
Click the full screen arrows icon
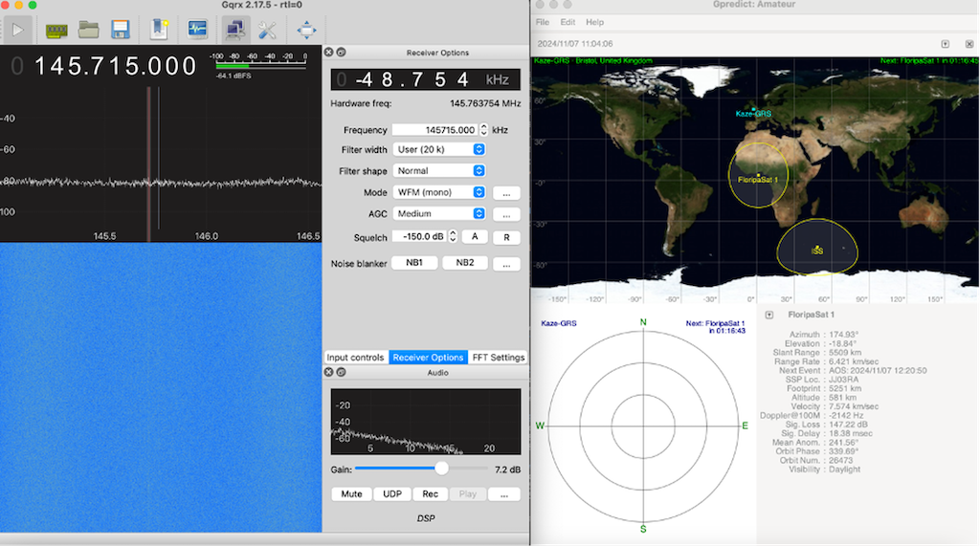click(x=306, y=30)
